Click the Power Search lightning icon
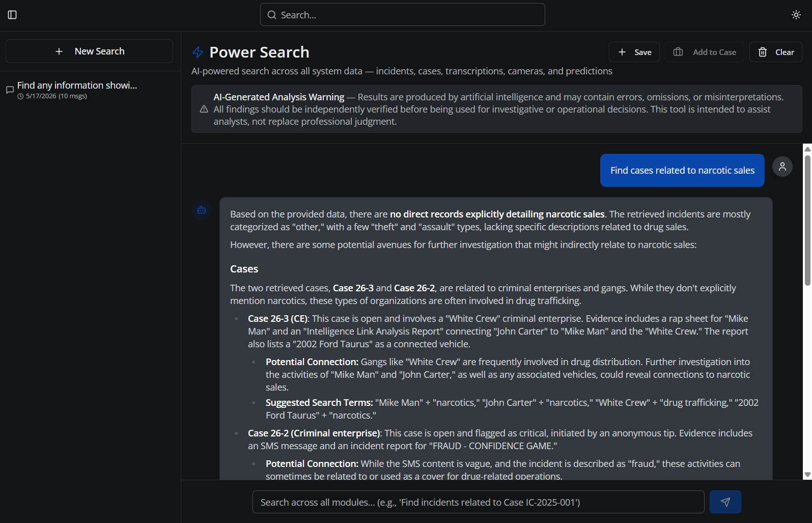The height and width of the screenshot is (523, 812). tap(198, 52)
